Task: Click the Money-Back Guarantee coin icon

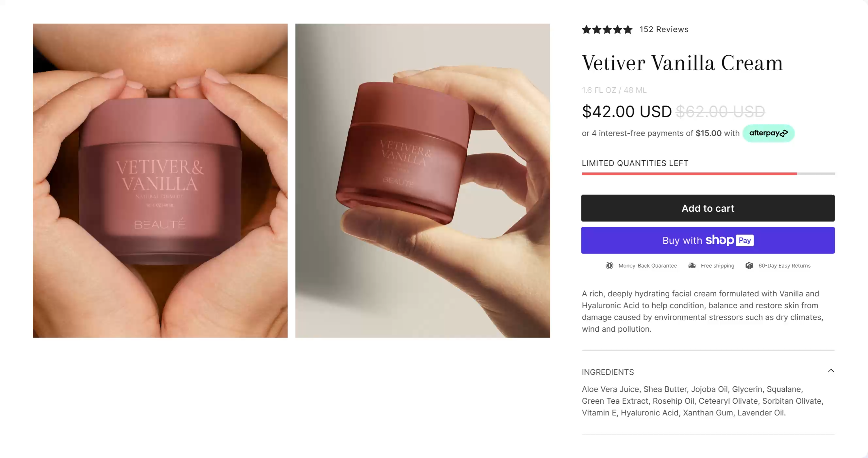Action: [x=609, y=266]
